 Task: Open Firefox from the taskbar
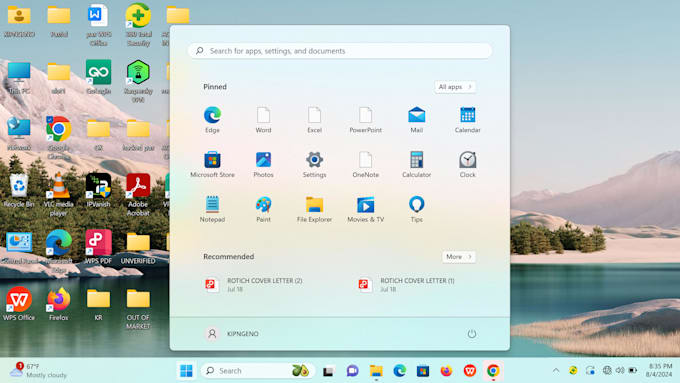pos(446,371)
